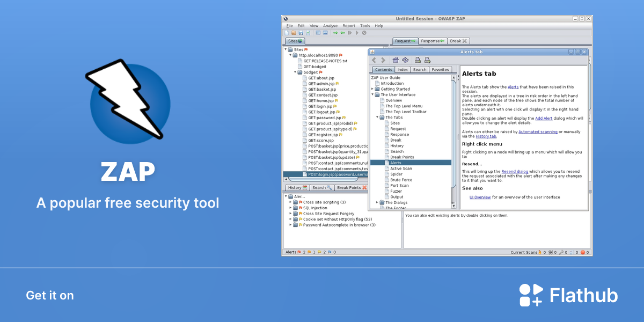
Task: Switch to the Break Points bottom tab
Action: (x=352, y=187)
